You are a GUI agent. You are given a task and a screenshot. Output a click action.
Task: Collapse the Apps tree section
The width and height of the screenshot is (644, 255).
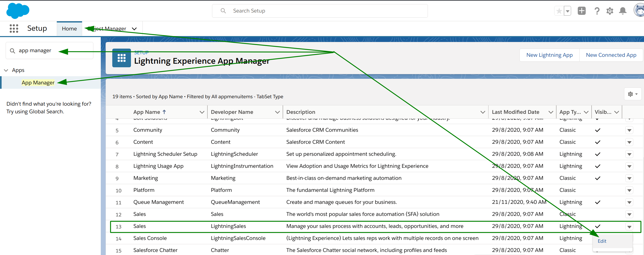[x=6, y=70]
